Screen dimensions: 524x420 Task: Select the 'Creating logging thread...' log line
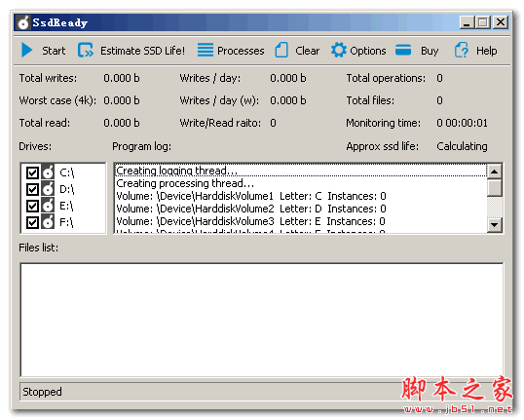tap(301, 171)
